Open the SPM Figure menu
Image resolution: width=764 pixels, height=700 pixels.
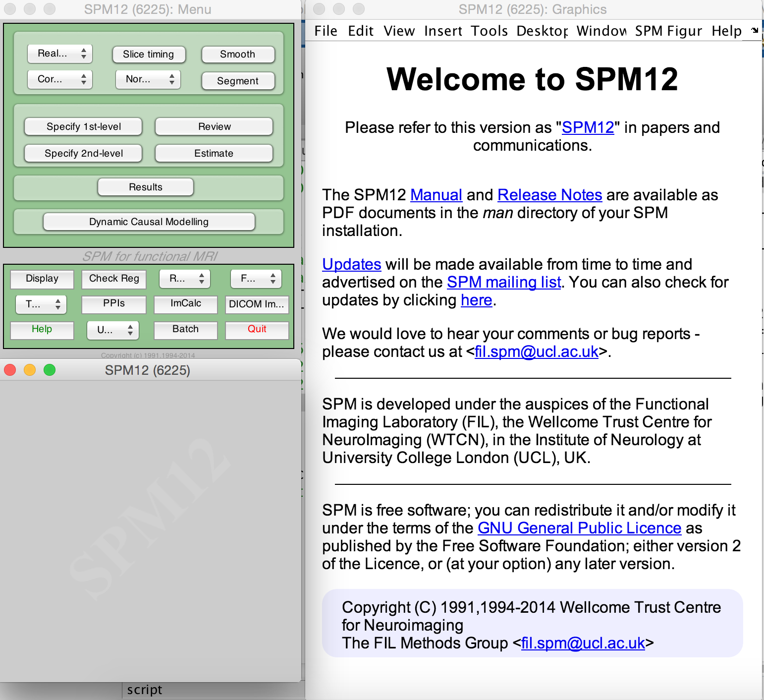click(x=668, y=31)
